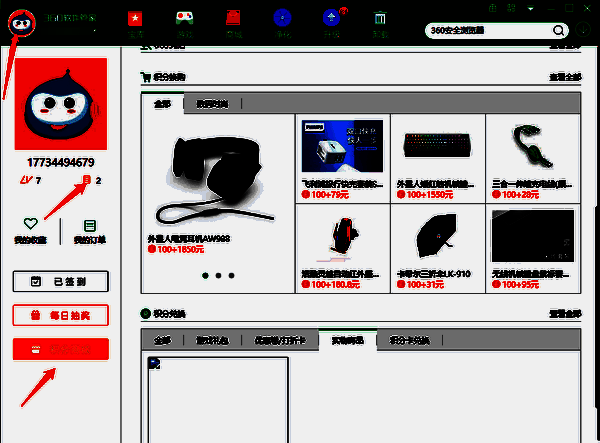
Task: Switch to the second tab beside 全部 in purchase section
Action: pos(211,103)
